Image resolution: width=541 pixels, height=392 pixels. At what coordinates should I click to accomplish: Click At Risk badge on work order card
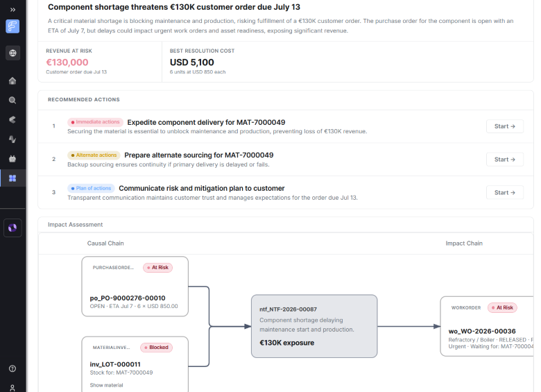(502, 307)
